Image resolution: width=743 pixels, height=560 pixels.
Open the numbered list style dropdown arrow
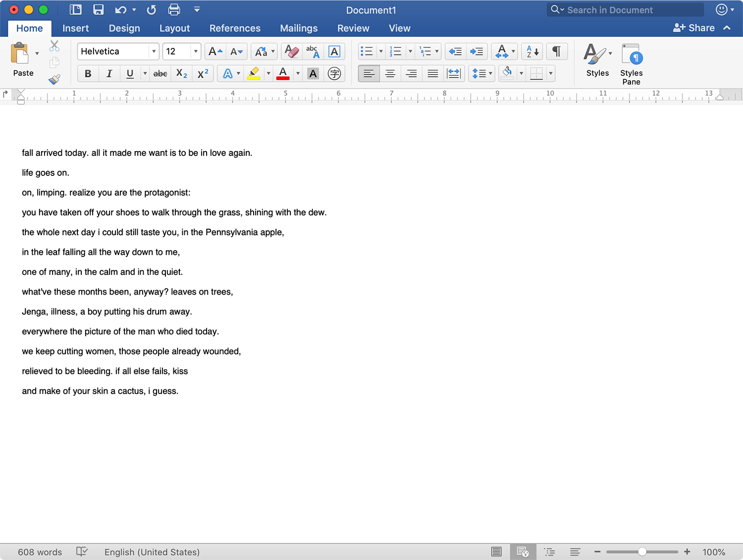tap(410, 51)
